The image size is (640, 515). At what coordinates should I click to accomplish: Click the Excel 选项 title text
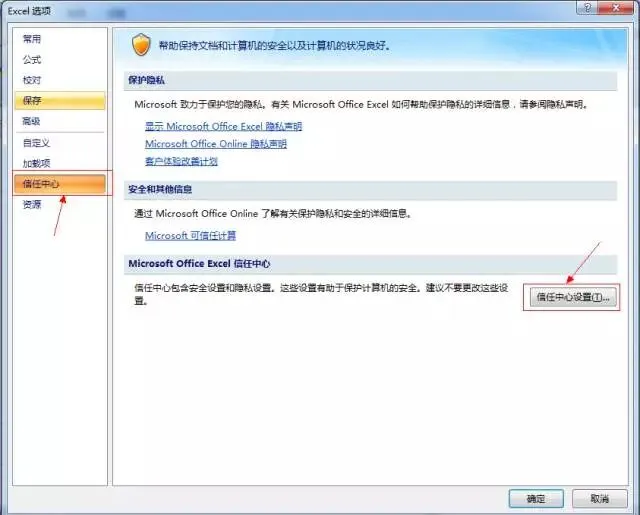(x=29, y=11)
